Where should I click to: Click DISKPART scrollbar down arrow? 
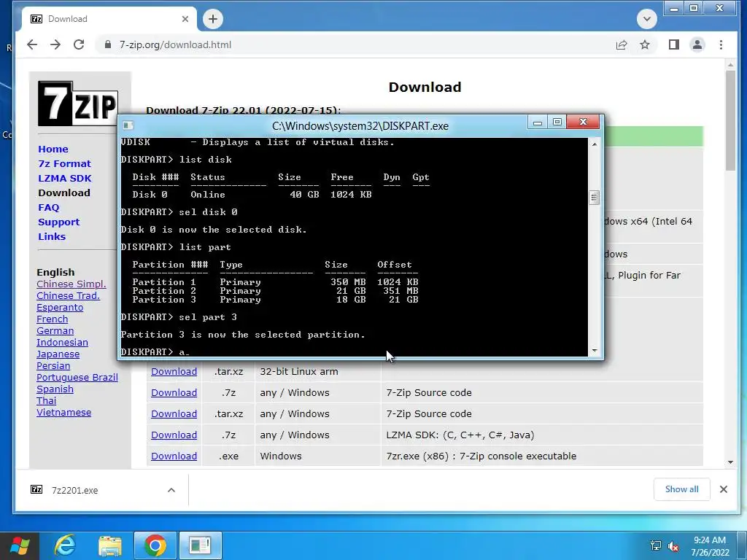[x=594, y=351]
